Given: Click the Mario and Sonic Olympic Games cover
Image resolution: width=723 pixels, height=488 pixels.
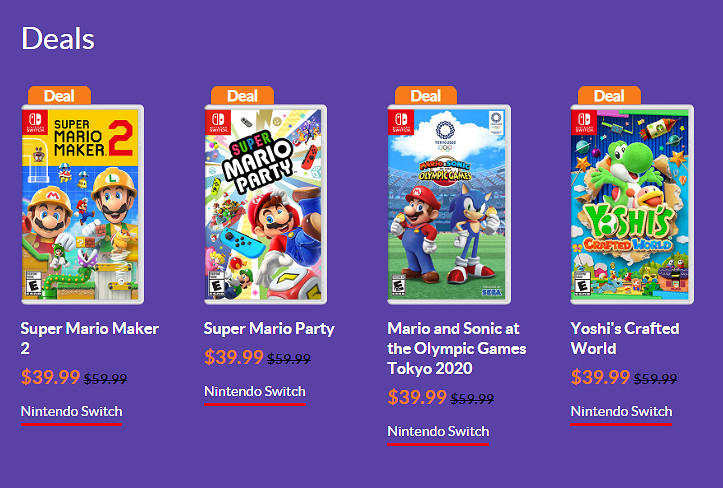Looking at the screenshot, I should [x=449, y=204].
